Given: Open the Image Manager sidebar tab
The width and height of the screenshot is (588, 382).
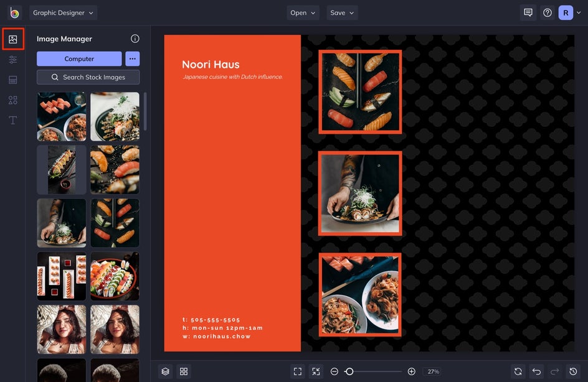Looking at the screenshot, I should pos(13,39).
